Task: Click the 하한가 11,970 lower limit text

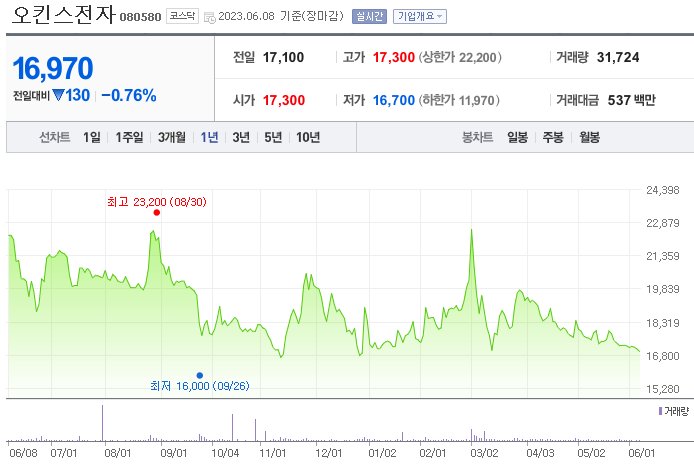Action: click(459, 100)
